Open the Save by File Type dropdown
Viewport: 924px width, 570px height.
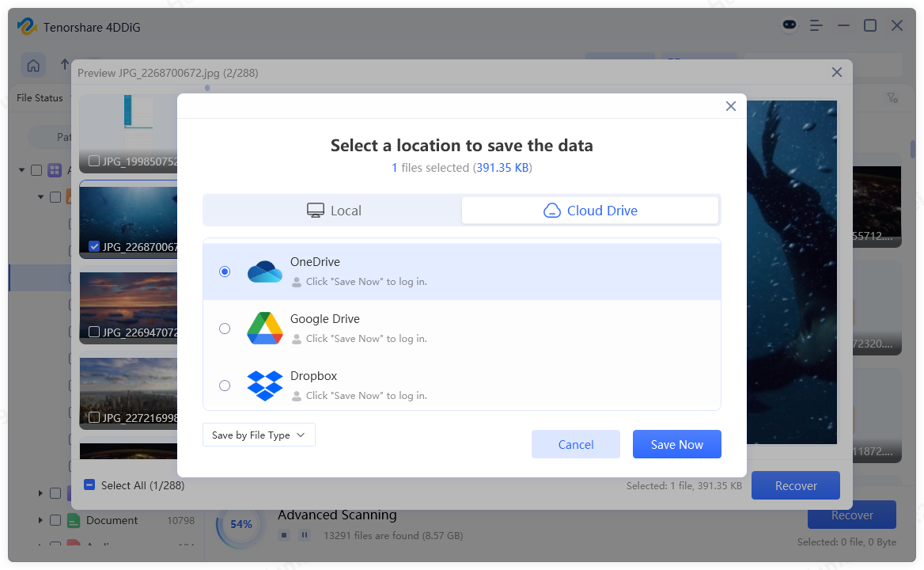(259, 435)
